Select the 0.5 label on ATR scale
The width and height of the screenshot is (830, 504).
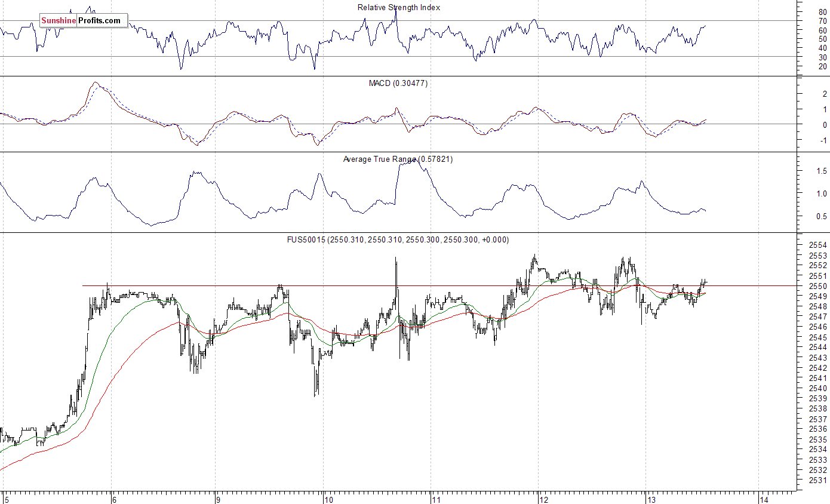click(x=821, y=216)
